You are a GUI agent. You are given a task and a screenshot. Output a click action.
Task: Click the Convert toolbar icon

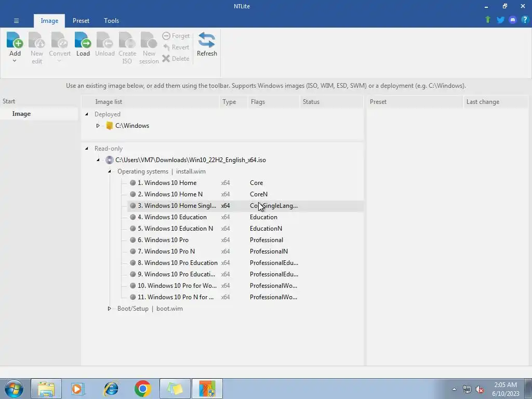59,41
